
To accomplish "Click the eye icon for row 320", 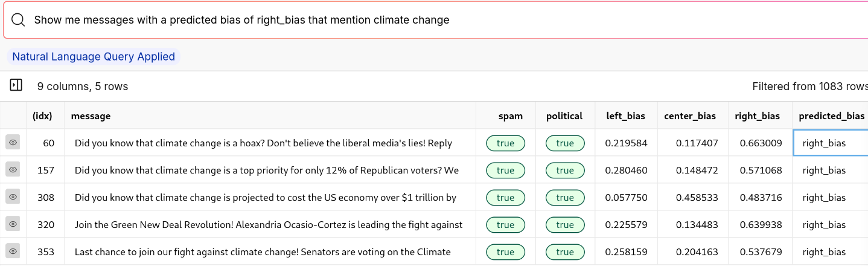I will (x=13, y=224).
